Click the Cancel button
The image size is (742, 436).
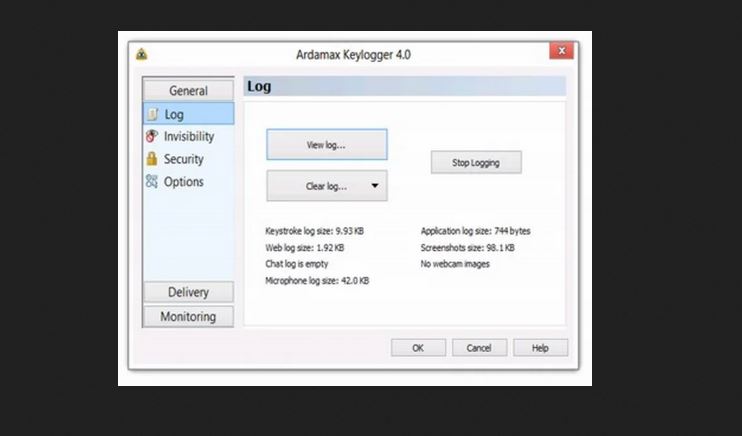point(479,348)
